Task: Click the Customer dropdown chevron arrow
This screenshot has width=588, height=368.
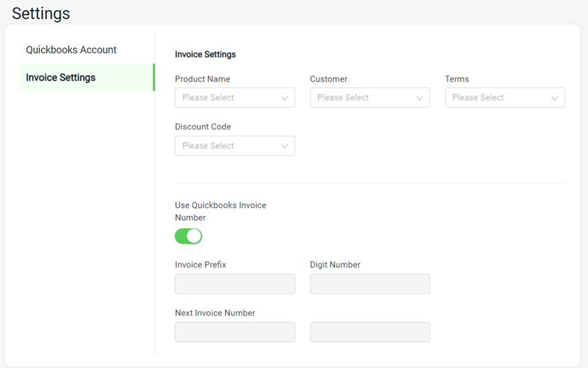Action: (419, 98)
